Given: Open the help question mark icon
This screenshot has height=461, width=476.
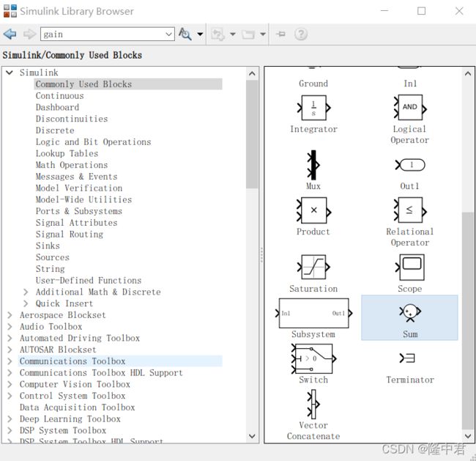Looking at the screenshot, I should (x=301, y=34).
